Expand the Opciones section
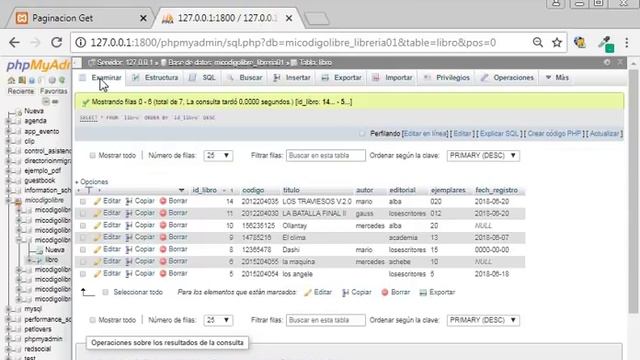The image size is (640, 360). click(x=92, y=182)
